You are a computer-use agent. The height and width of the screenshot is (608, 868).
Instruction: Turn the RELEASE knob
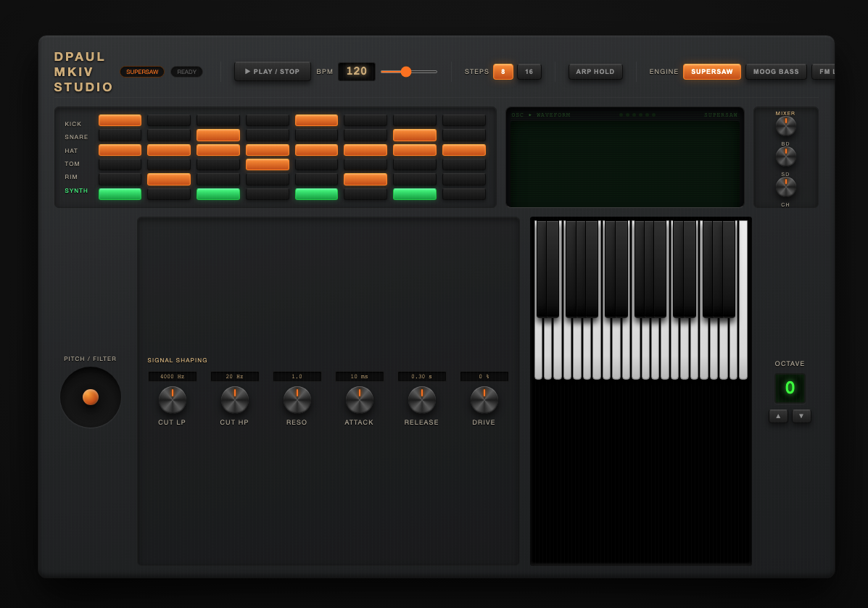pos(421,399)
